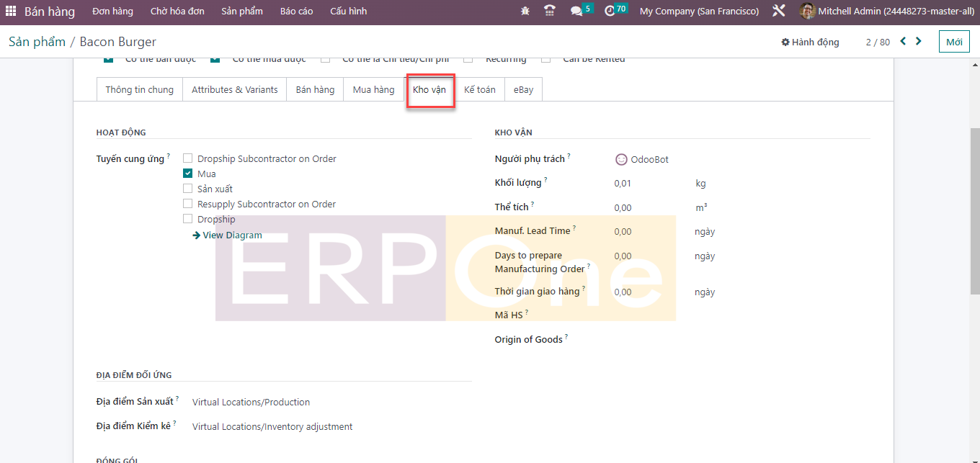Open the Hành động actions dropdown

point(810,42)
